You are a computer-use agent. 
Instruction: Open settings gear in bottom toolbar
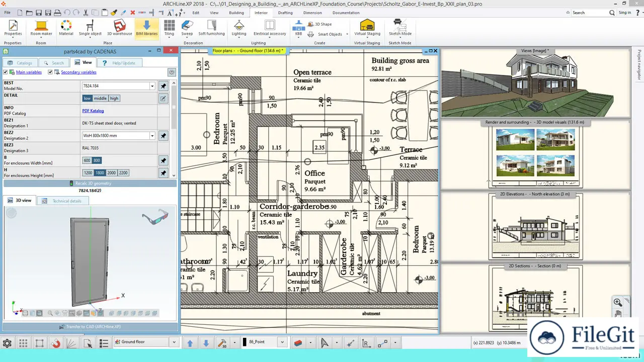tap(7, 343)
